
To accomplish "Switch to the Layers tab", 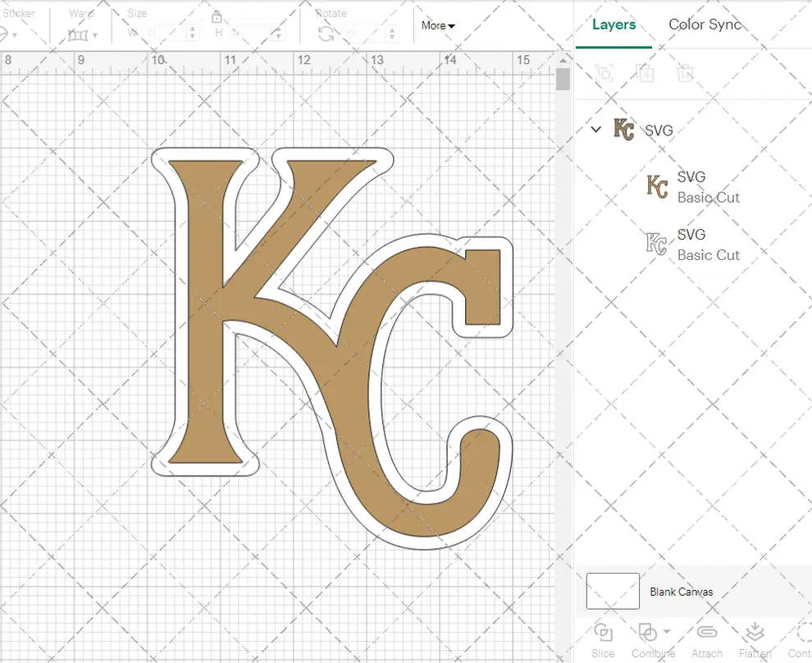I will pyautogui.click(x=614, y=25).
